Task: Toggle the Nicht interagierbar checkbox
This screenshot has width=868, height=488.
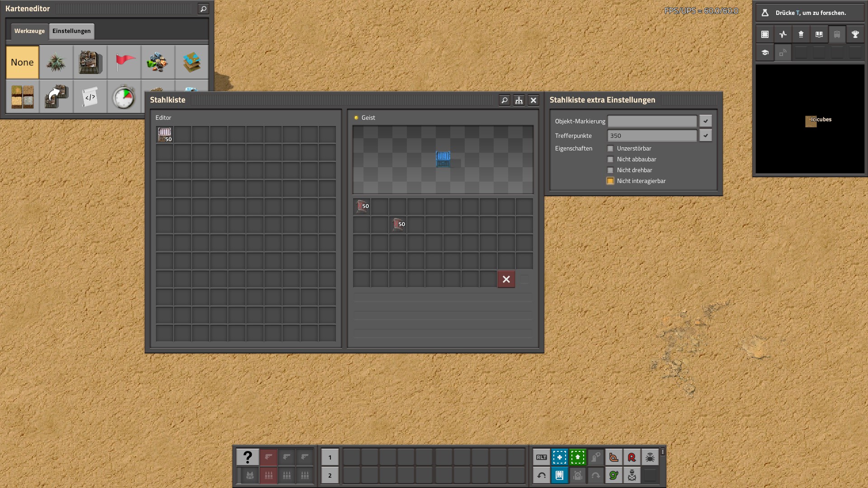Action: pyautogui.click(x=610, y=181)
